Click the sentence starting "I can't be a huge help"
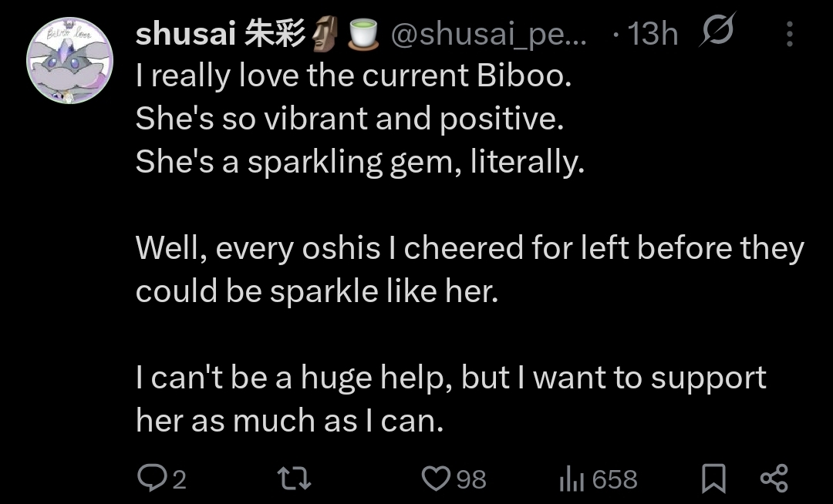This screenshot has height=504, width=833. pyautogui.click(x=450, y=399)
